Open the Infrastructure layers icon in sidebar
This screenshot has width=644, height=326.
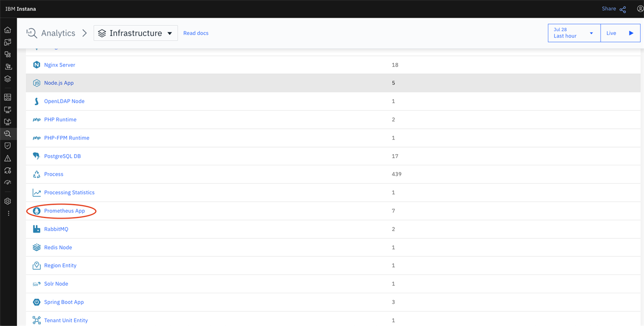tap(8, 78)
